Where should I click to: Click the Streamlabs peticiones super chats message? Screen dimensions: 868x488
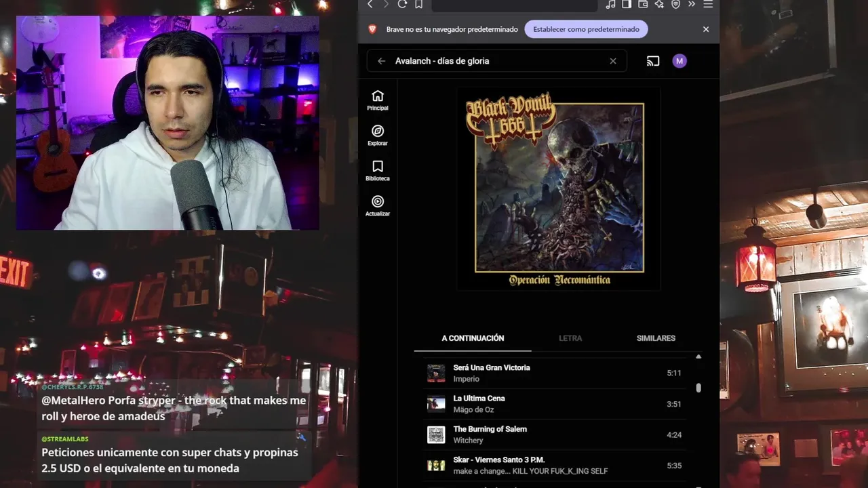(x=170, y=460)
